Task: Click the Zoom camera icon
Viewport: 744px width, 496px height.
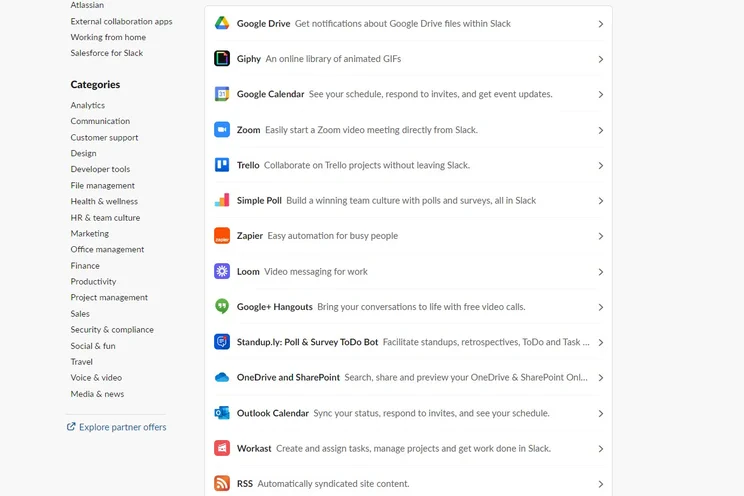Action: click(222, 130)
